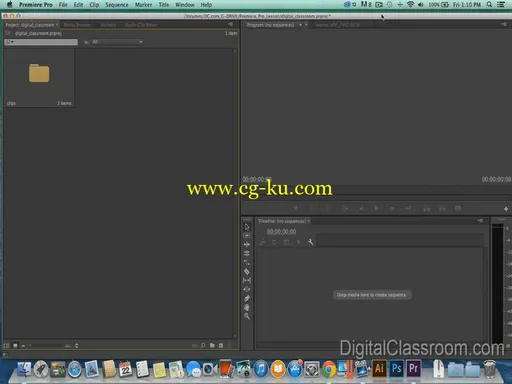Click the Project panel search field
Image resolution: width=512 pixels, height=384 pixels.
point(41,42)
